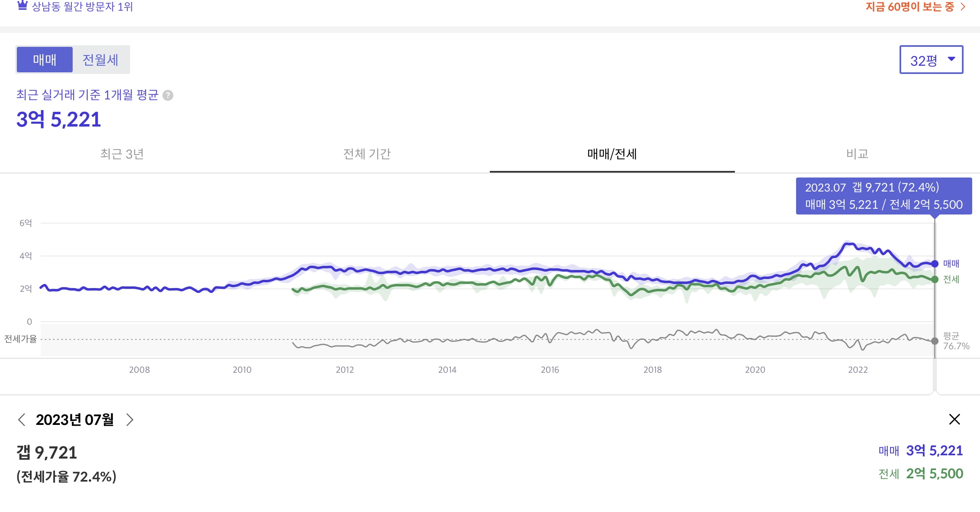Click the gray 전세가율 endpoint dot
Image resolution: width=980 pixels, height=512 pixels.
(x=935, y=341)
